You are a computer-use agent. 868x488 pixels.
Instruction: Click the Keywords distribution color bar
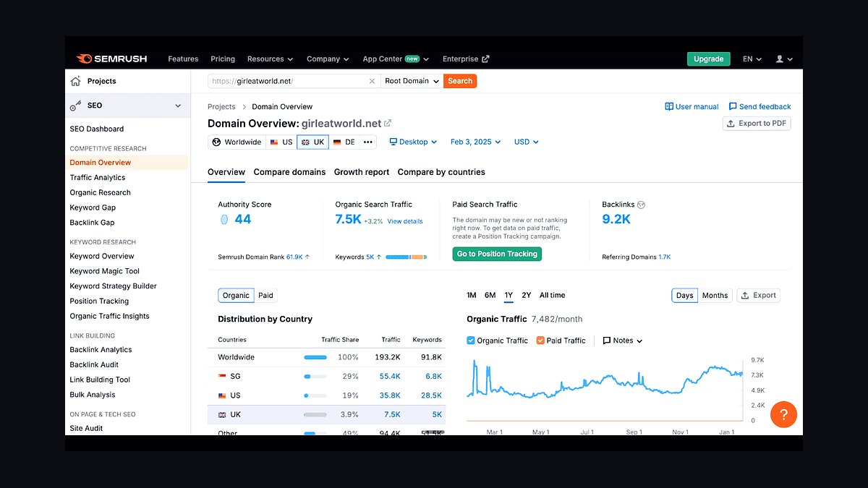pos(407,257)
